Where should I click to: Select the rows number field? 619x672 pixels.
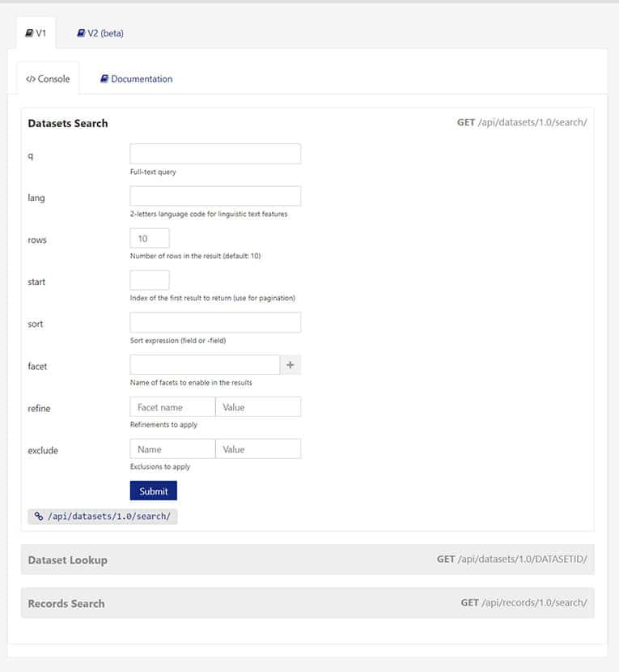click(x=150, y=238)
